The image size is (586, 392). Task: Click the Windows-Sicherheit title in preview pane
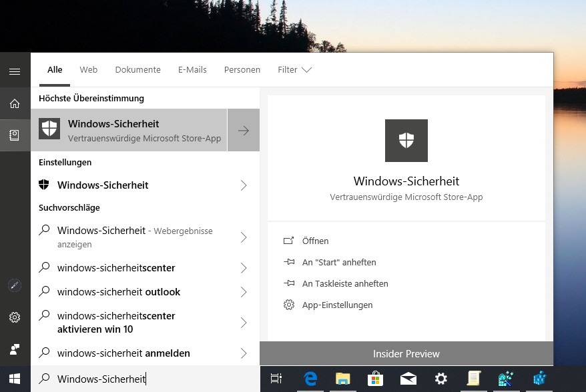pyautogui.click(x=406, y=181)
